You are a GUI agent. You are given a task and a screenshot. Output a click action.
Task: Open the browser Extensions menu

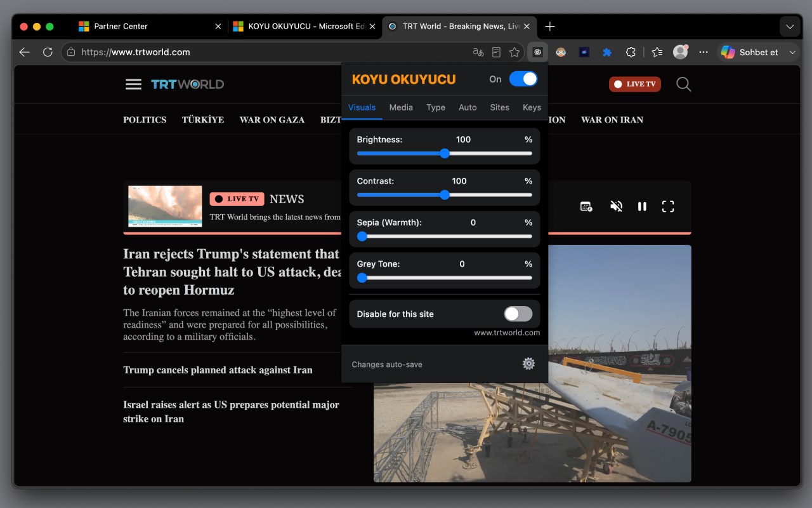tap(631, 52)
